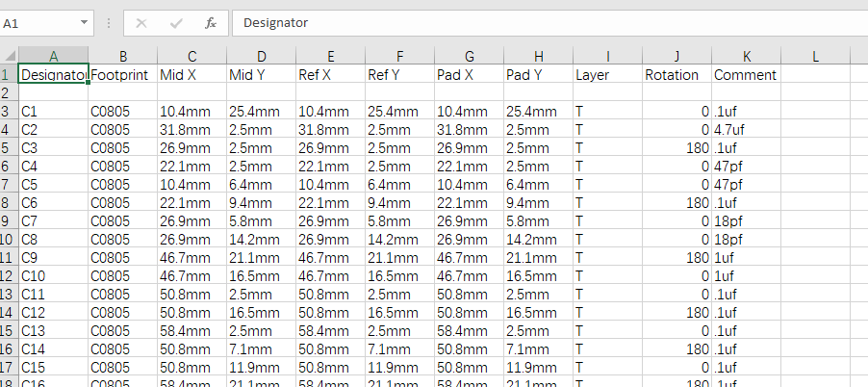Click the Cancel X icon in formula bar
The image size is (868, 387).
[141, 22]
